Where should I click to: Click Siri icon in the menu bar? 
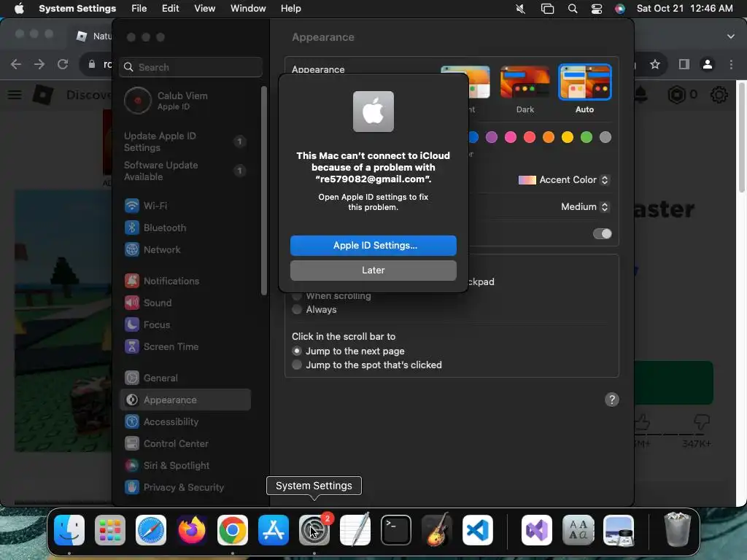pyautogui.click(x=620, y=9)
